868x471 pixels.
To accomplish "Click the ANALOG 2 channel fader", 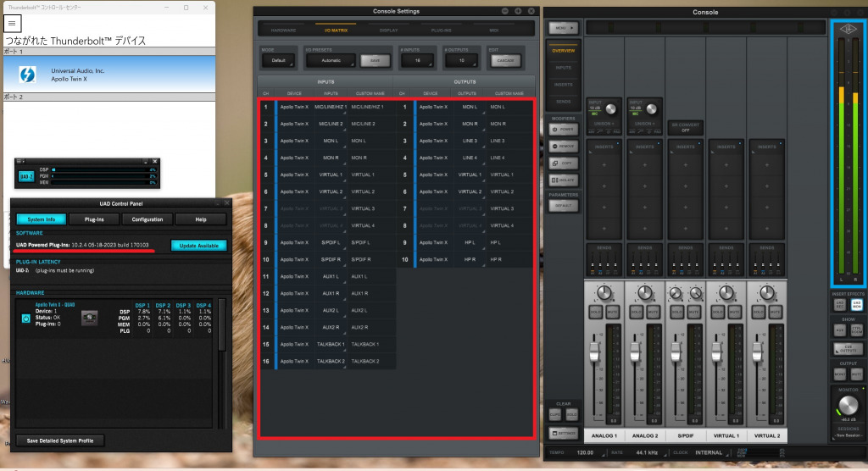I will (635, 356).
